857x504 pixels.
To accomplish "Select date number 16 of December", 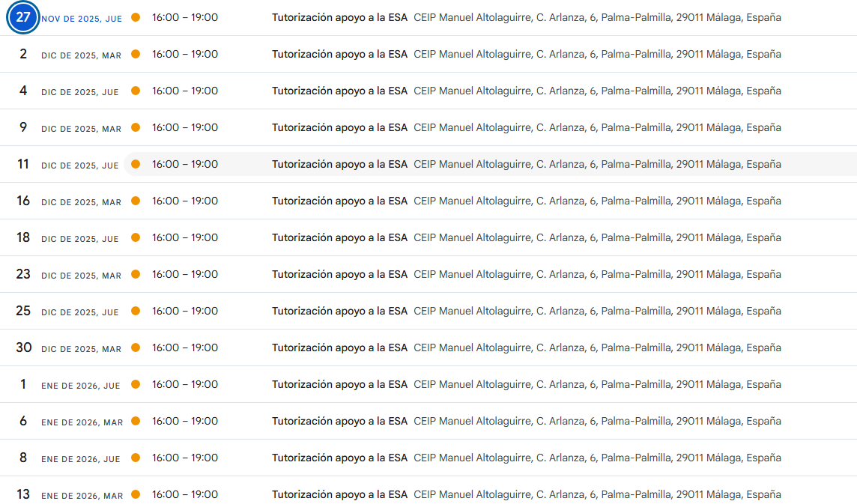I will click(x=23, y=201).
